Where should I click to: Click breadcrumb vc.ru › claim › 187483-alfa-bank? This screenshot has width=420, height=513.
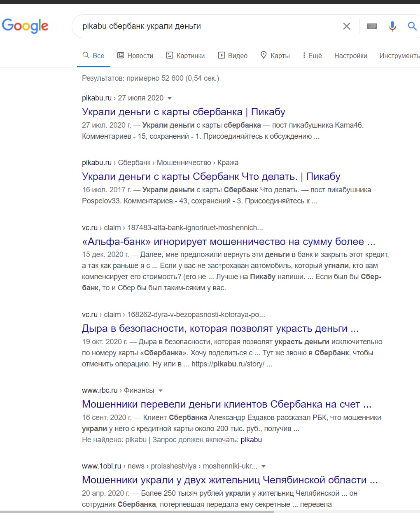pyautogui.click(x=172, y=228)
